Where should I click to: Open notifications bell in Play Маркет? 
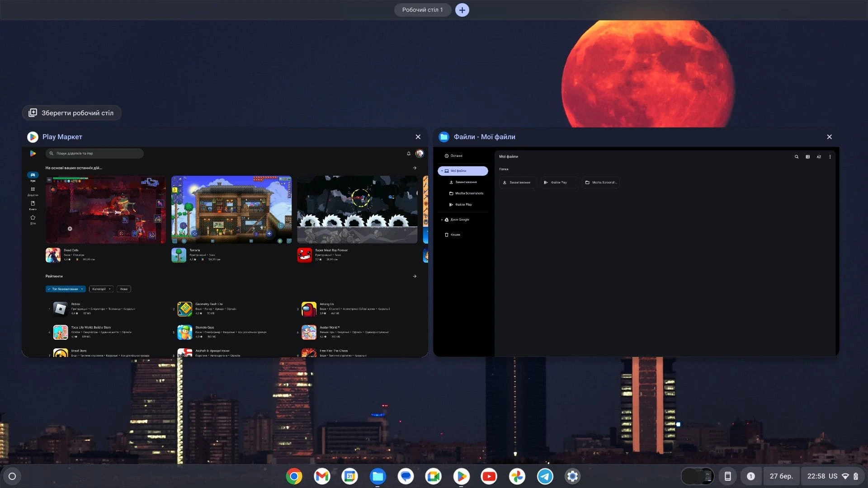[x=409, y=154]
